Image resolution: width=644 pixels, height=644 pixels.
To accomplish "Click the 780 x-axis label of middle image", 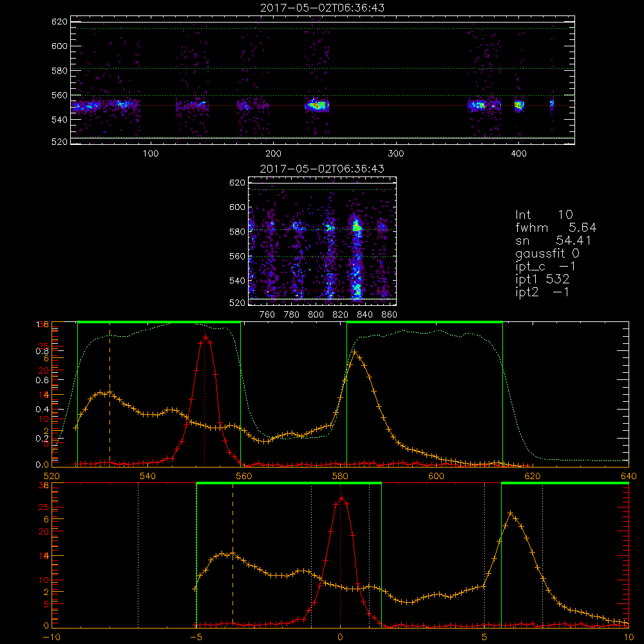I will click(x=292, y=315).
